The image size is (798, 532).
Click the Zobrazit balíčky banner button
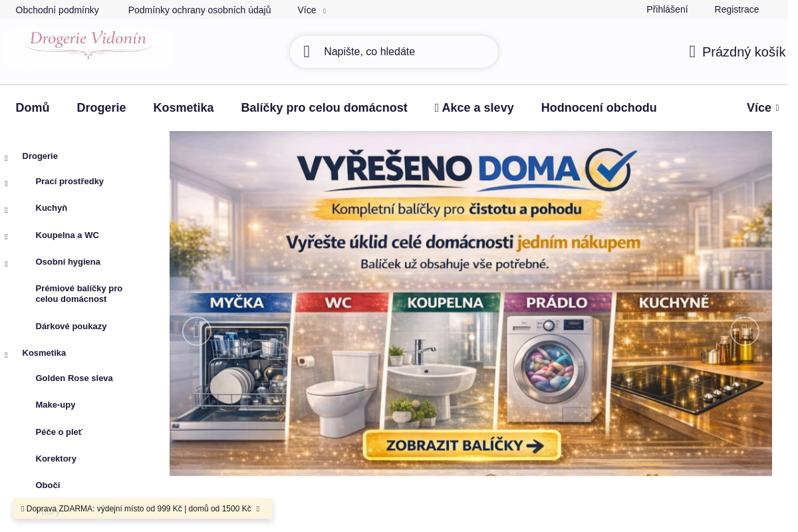(x=463, y=445)
